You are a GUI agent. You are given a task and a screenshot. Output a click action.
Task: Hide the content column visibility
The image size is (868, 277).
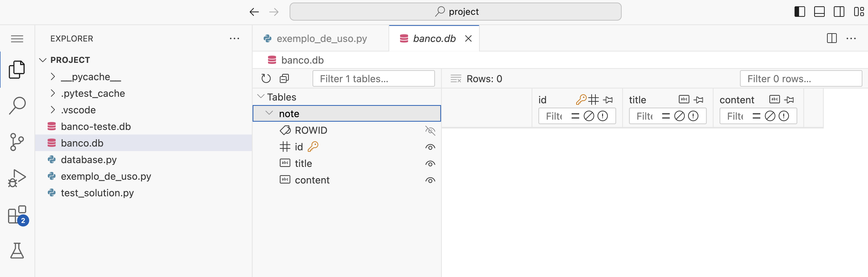tap(430, 180)
